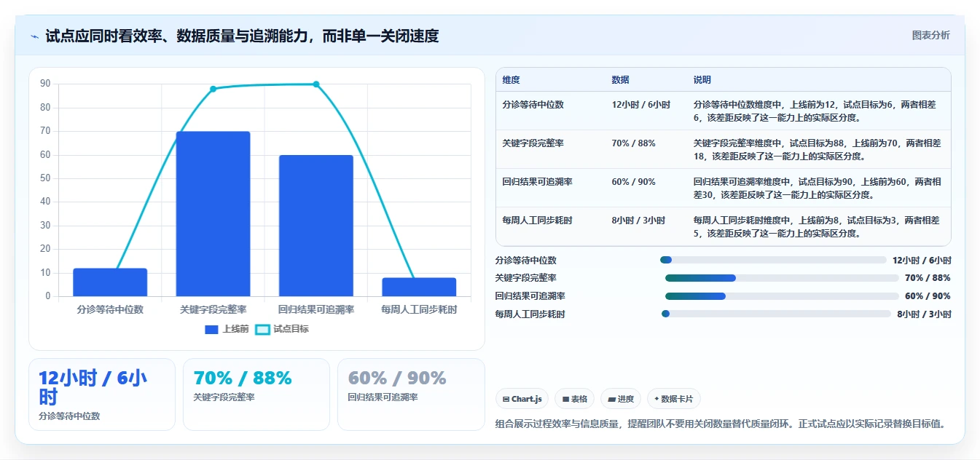Click the 回归结果可追溯率 blue bar in chart
This screenshot has height=460, width=980.
315,226
